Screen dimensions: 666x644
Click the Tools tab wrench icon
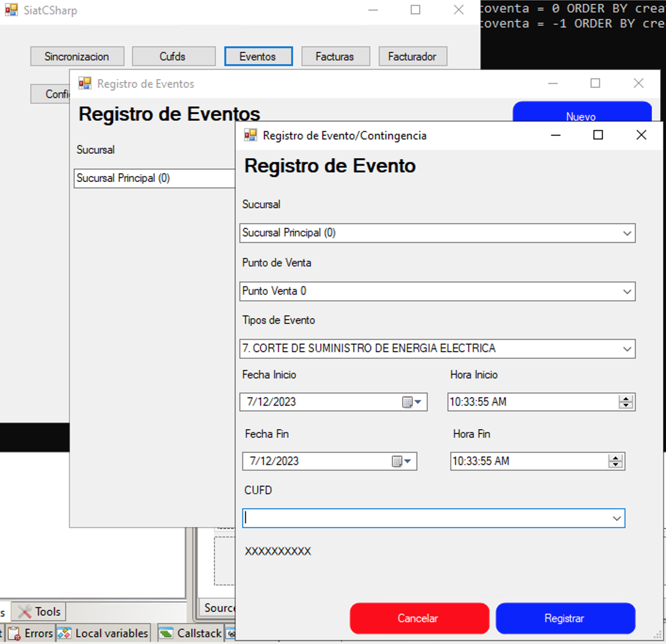pyautogui.click(x=24, y=612)
